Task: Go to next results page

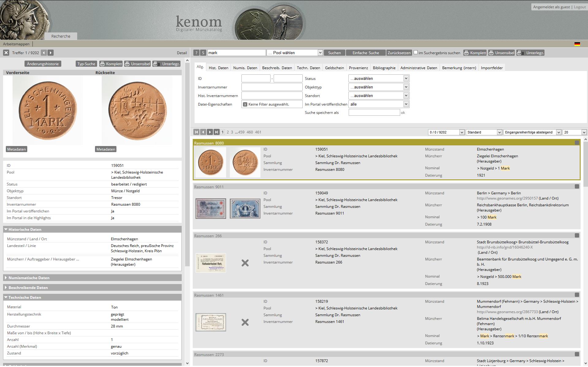Action: tap(210, 132)
